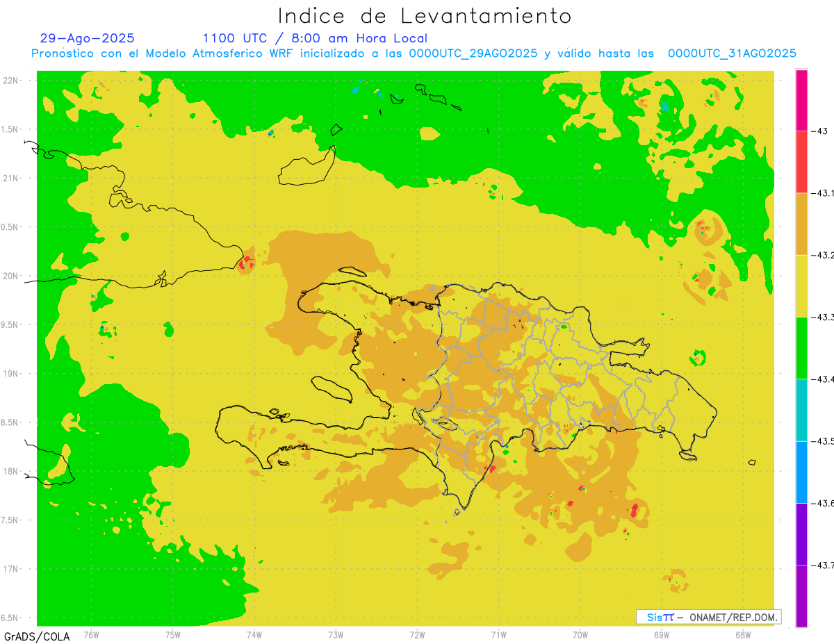Click the '20N' latitude label
Screen dimensions: 834x644
click(x=12, y=276)
